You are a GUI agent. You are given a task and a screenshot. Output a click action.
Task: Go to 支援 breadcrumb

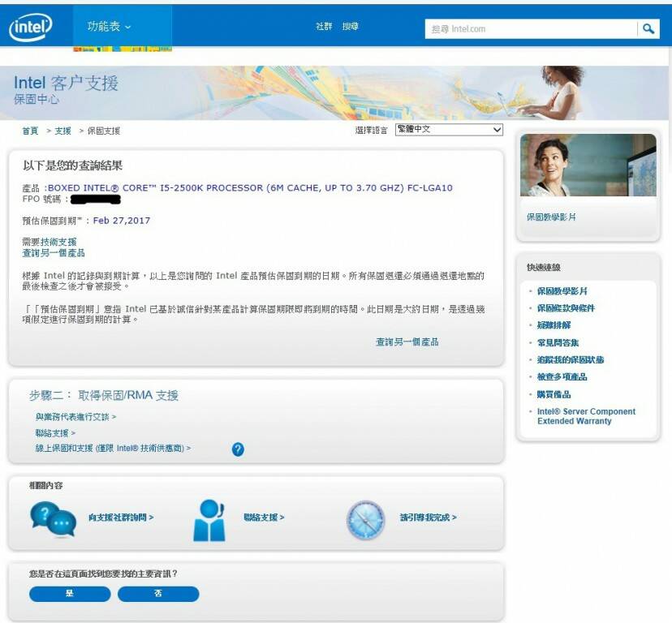[x=62, y=131]
